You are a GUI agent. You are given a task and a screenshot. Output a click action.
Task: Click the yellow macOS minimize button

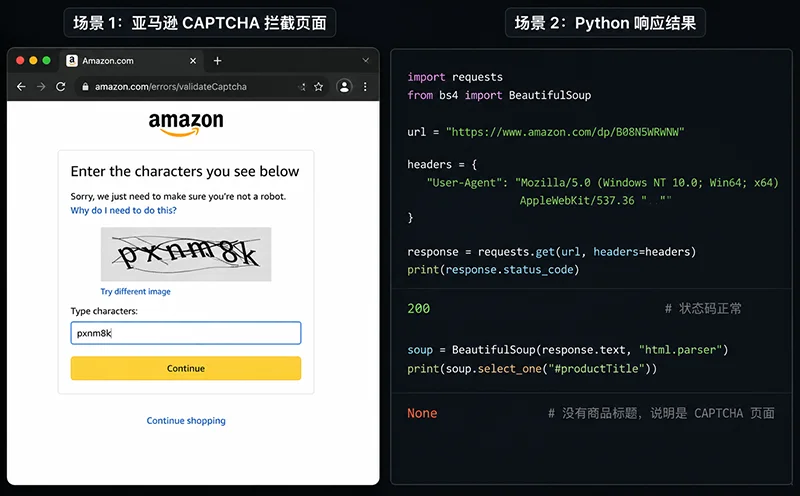click(x=33, y=60)
